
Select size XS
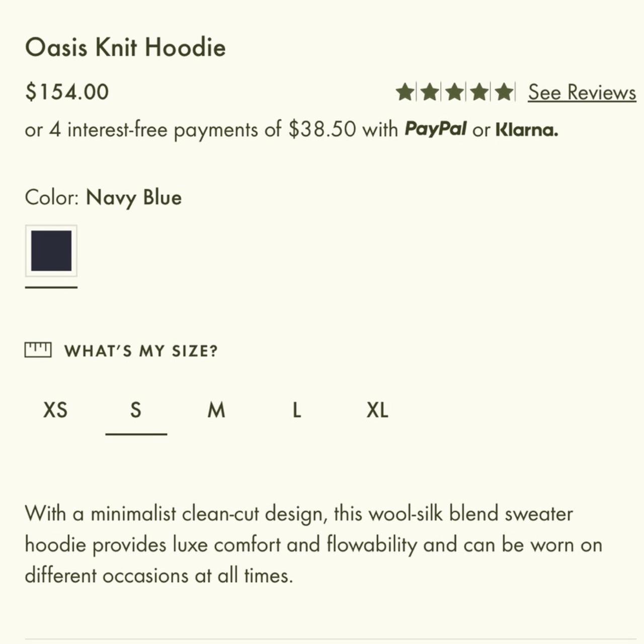point(55,410)
